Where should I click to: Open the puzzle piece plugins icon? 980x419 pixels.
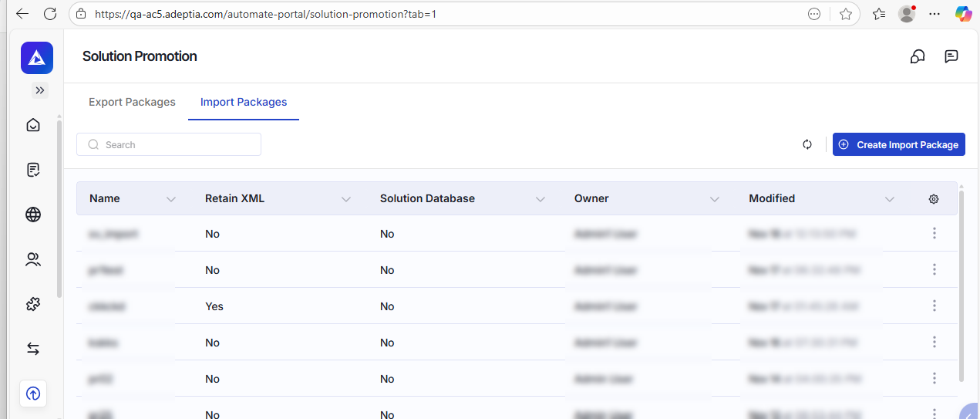[33, 304]
